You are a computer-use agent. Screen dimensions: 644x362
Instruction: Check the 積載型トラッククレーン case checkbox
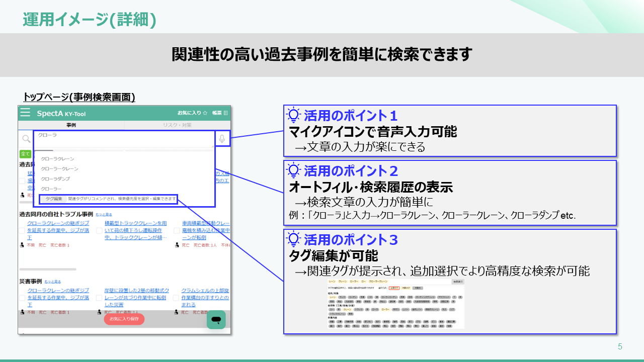click(x=99, y=231)
